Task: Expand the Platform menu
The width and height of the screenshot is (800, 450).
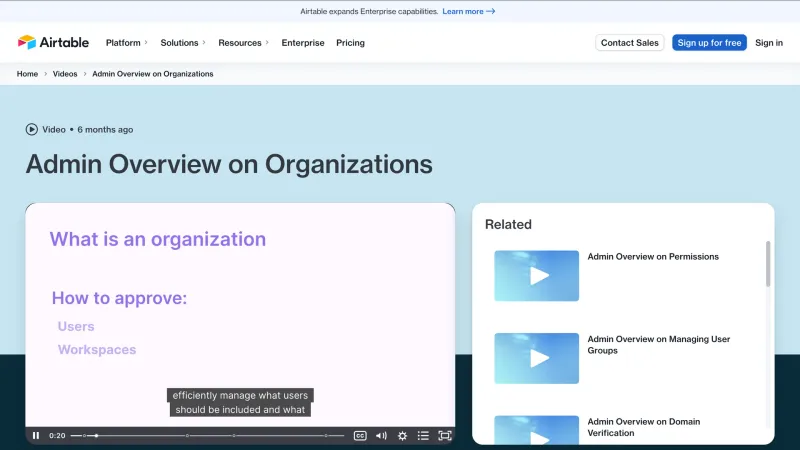Action: coord(127,43)
